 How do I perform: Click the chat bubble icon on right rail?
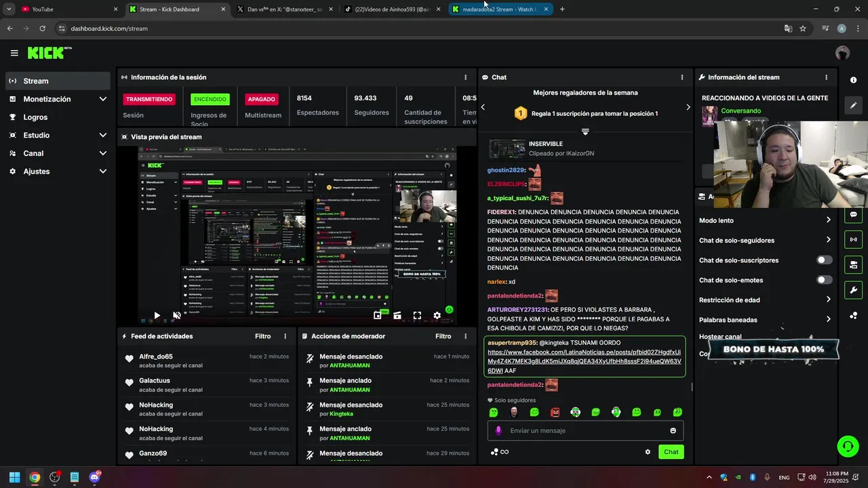click(853, 214)
